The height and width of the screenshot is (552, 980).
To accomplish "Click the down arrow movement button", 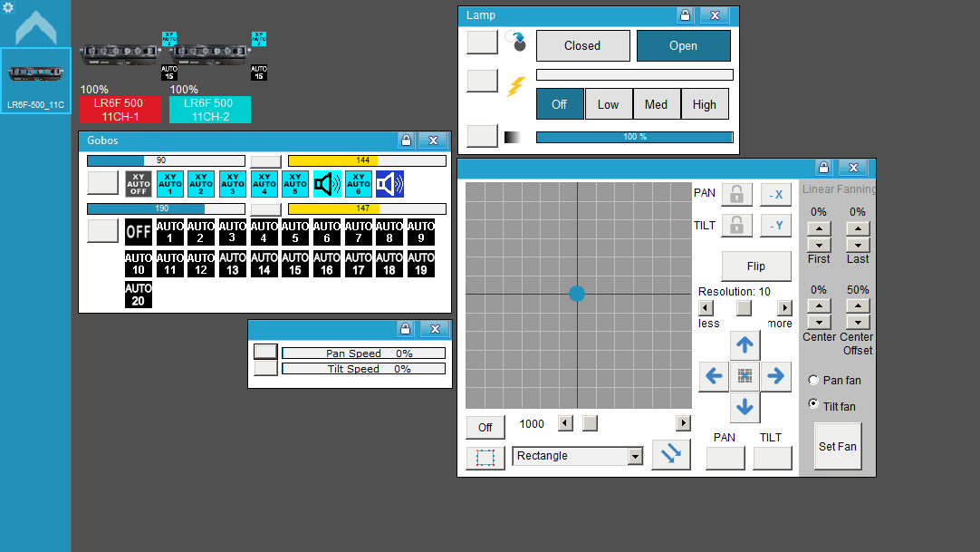I will (745, 408).
